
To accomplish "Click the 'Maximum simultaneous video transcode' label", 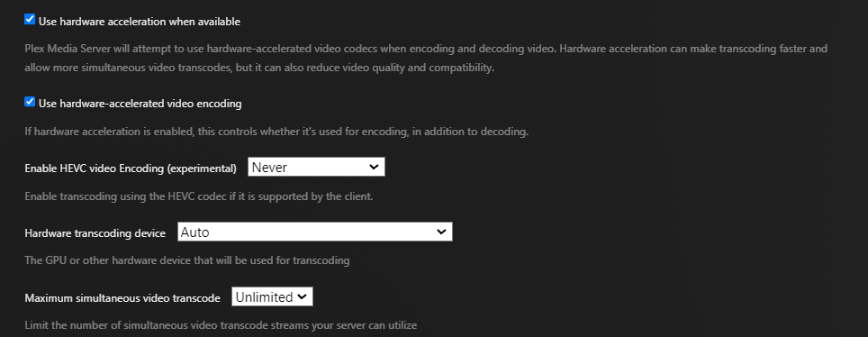I will (x=122, y=298).
